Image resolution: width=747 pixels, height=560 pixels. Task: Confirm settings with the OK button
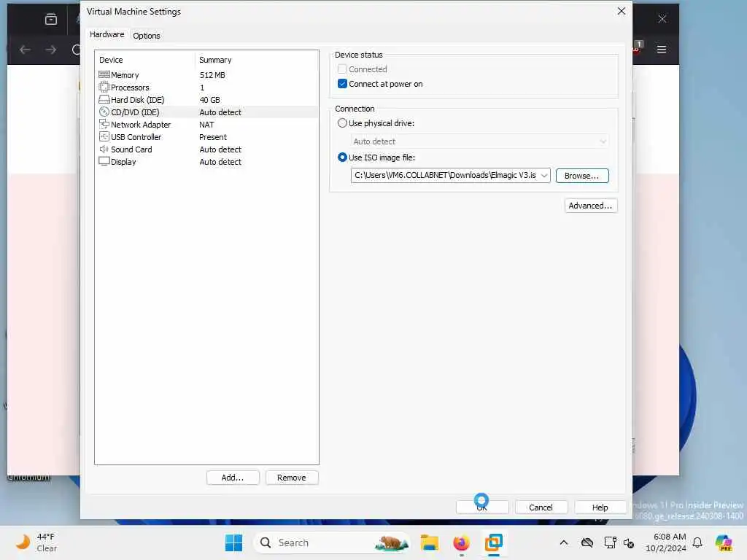coord(482,507)
